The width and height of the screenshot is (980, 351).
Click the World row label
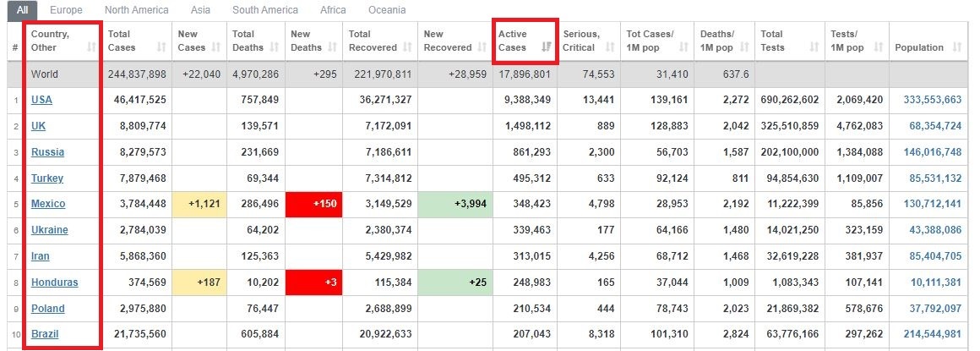45,74
